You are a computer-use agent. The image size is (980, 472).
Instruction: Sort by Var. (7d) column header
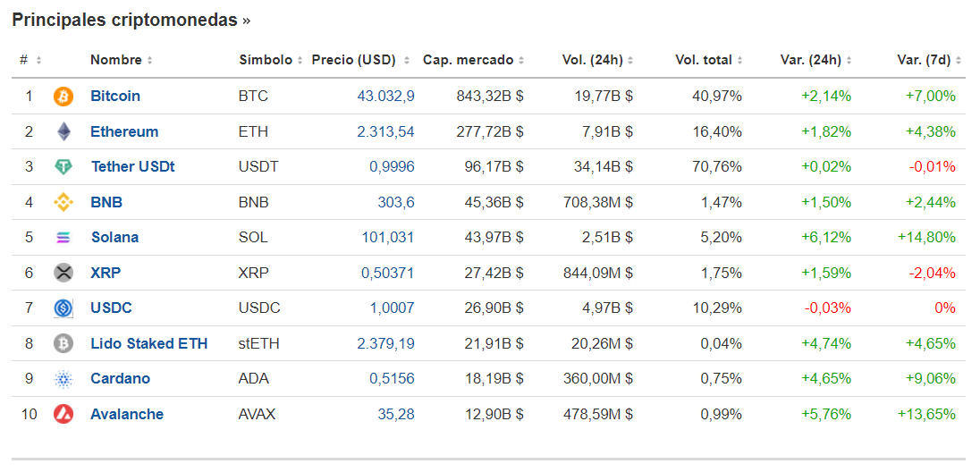(928, 61)
